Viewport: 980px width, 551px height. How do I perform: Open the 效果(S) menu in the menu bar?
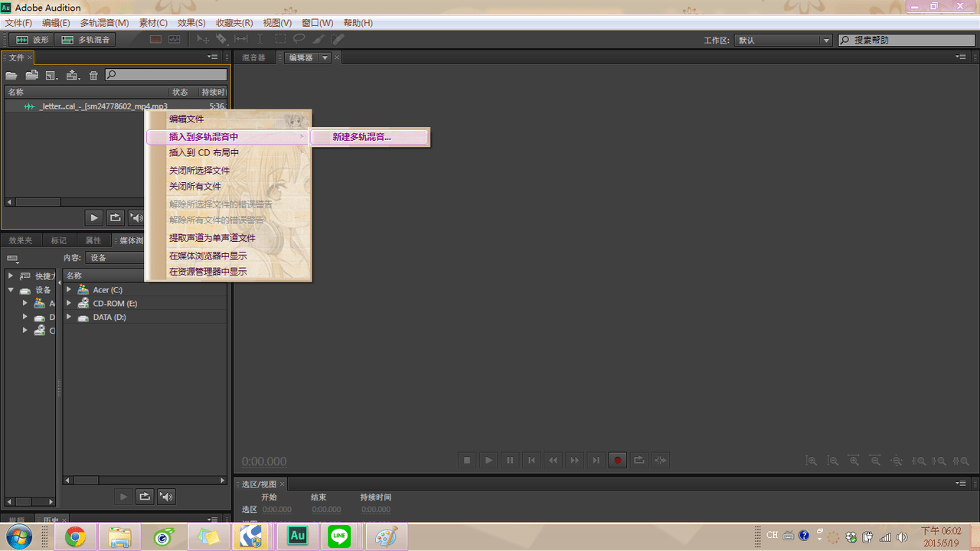(x=191, y=23)
